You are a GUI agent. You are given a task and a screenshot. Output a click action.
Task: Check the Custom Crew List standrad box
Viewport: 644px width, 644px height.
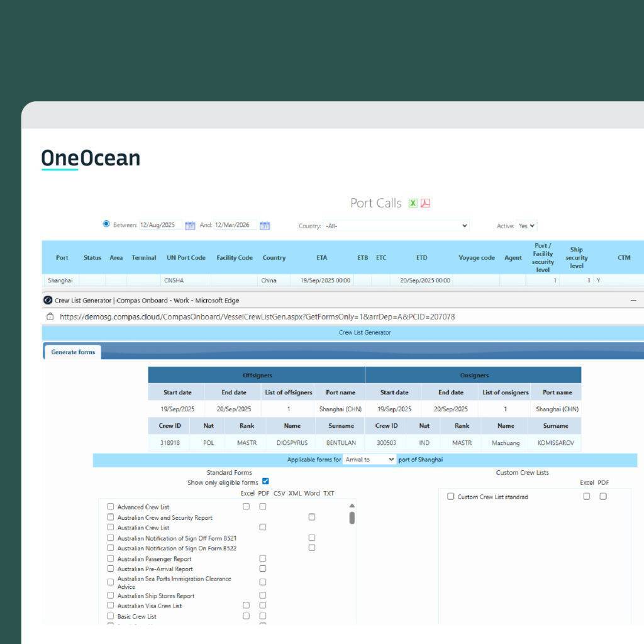pos(450,496)
